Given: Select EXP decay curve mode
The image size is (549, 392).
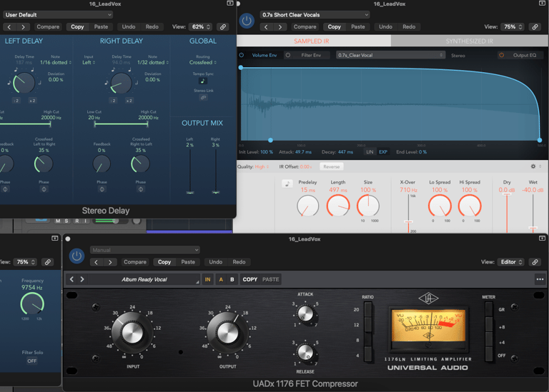Looking at the screenshot, I should [383, 152].
